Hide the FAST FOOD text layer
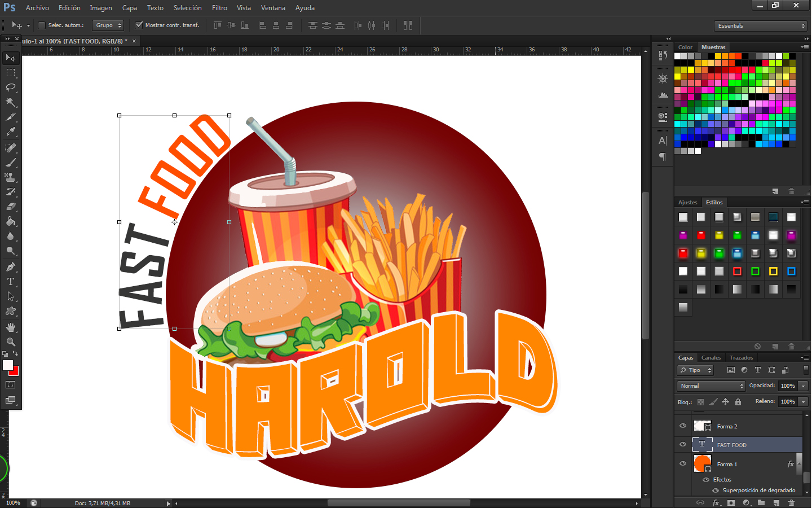The width and height of the screenshot is (812, 508). tap(683, 444)
